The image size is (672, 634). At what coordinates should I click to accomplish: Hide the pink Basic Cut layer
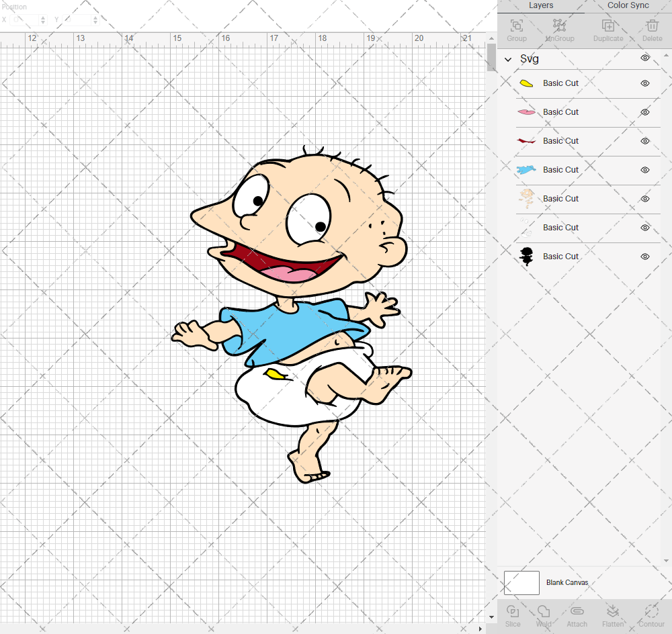point(645,112)
